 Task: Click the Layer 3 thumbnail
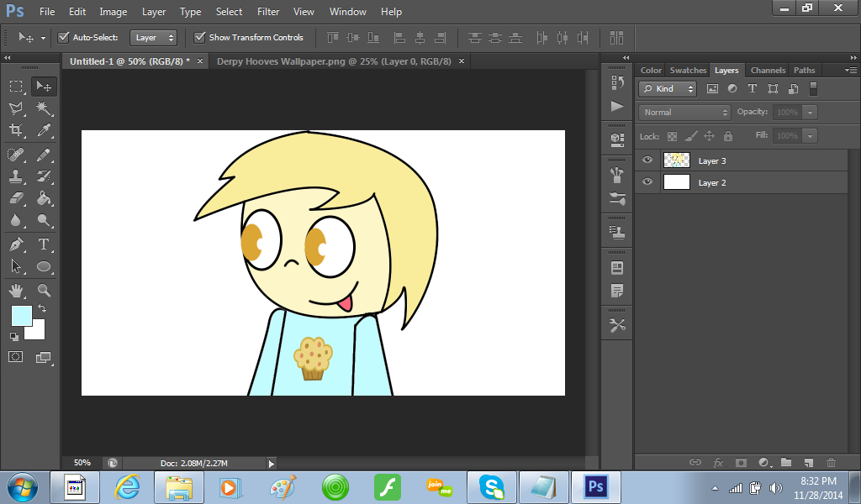[677, 160]
